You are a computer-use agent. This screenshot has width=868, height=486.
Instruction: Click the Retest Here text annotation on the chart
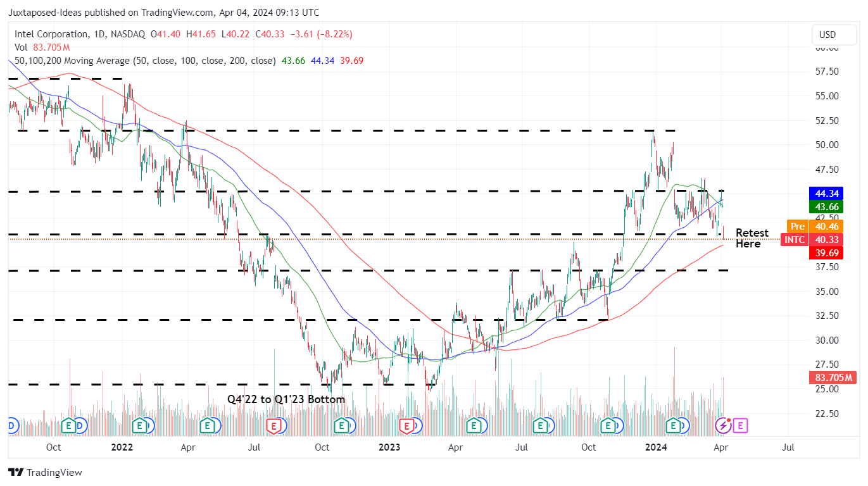(x=752, y=238)
